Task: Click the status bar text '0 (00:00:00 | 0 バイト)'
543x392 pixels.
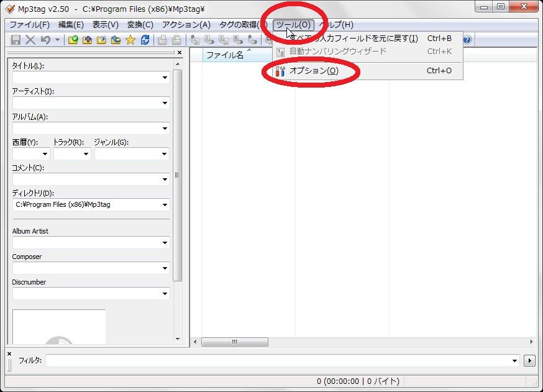Action: pos(358,381)
